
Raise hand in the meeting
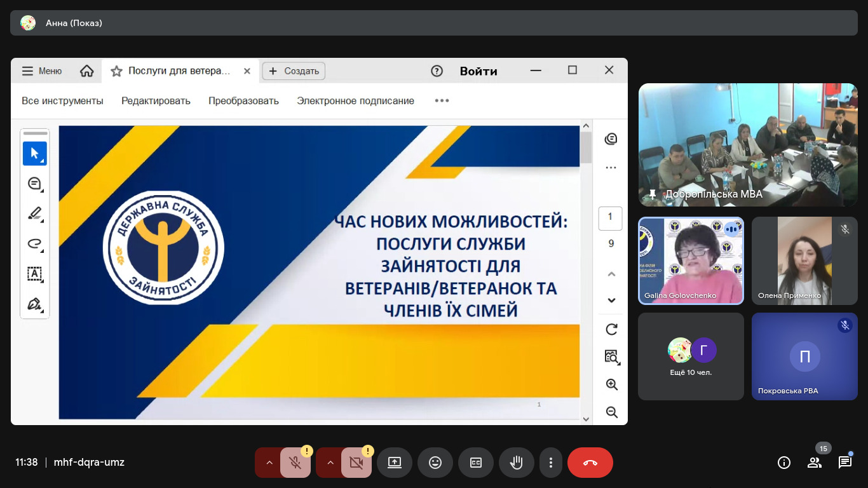coord(516,463)
